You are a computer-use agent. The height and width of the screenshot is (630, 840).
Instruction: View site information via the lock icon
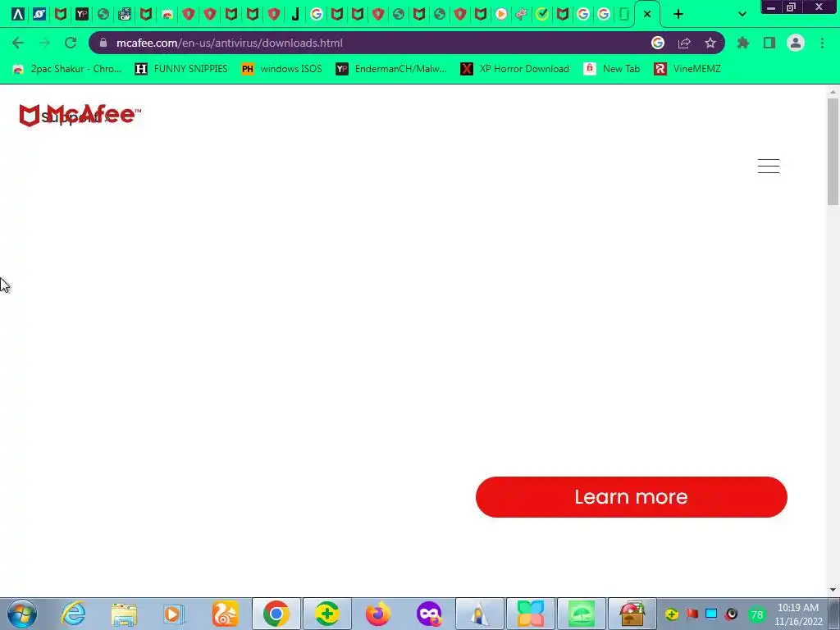tap(103, 43)
